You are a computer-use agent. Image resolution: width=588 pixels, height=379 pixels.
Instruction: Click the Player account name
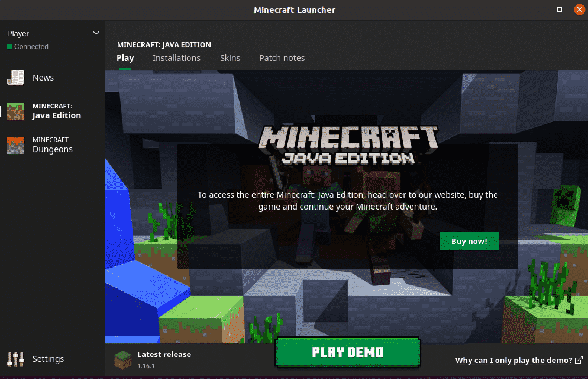point(18,33)
